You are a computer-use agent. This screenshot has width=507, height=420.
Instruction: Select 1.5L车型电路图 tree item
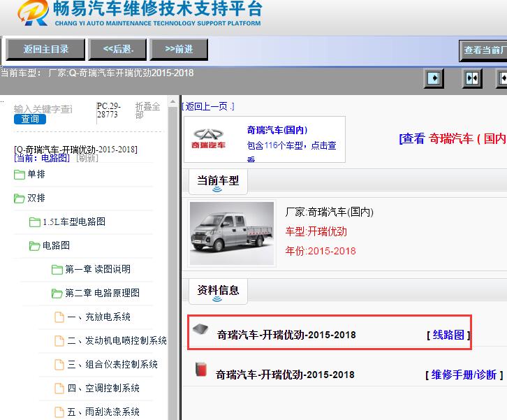pos(74,222)
